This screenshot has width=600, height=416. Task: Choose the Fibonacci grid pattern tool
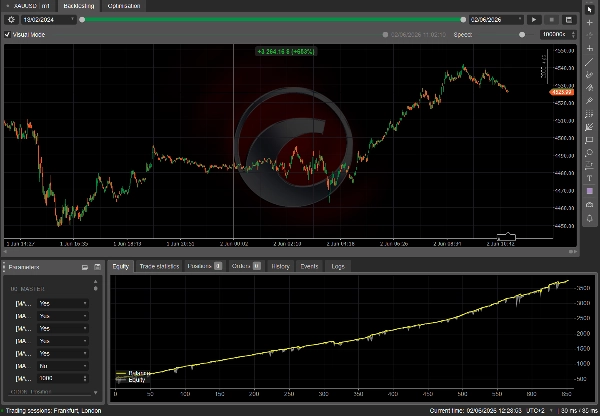[x=590, y=114]
